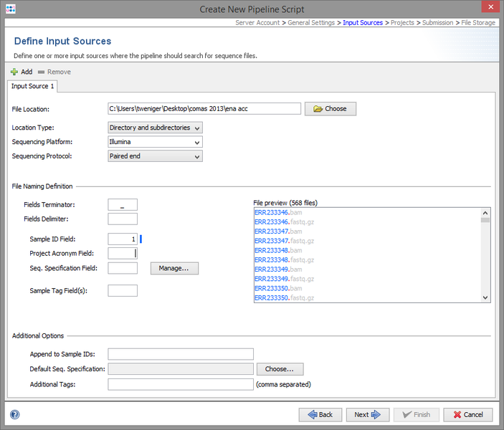The height and width of the screenshot is (430, 504).
Task: Click the Project Acronym Field input
Action: click(123, 253)
